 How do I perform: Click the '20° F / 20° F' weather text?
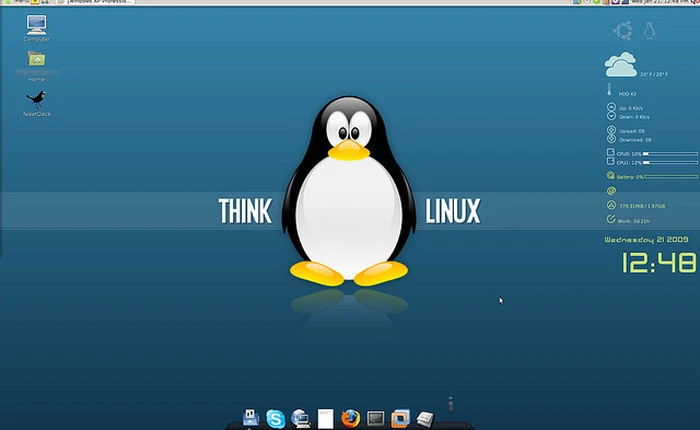(654, 74)
